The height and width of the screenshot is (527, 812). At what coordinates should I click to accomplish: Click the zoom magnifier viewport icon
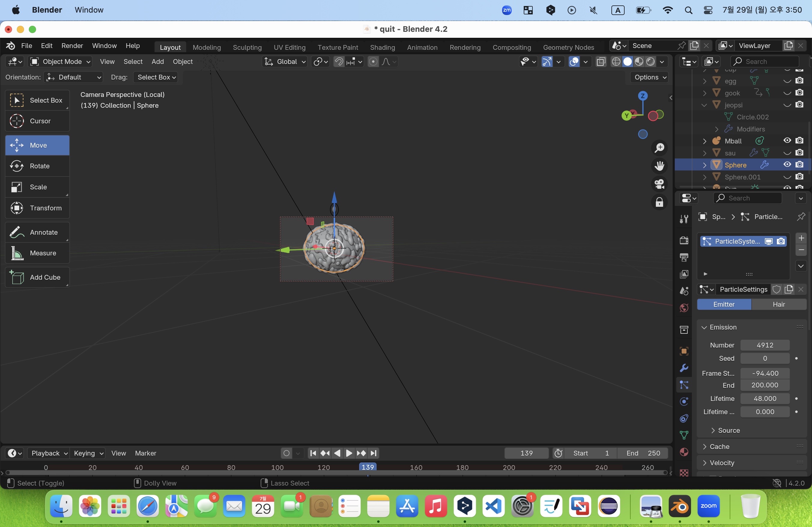point(659,148)
